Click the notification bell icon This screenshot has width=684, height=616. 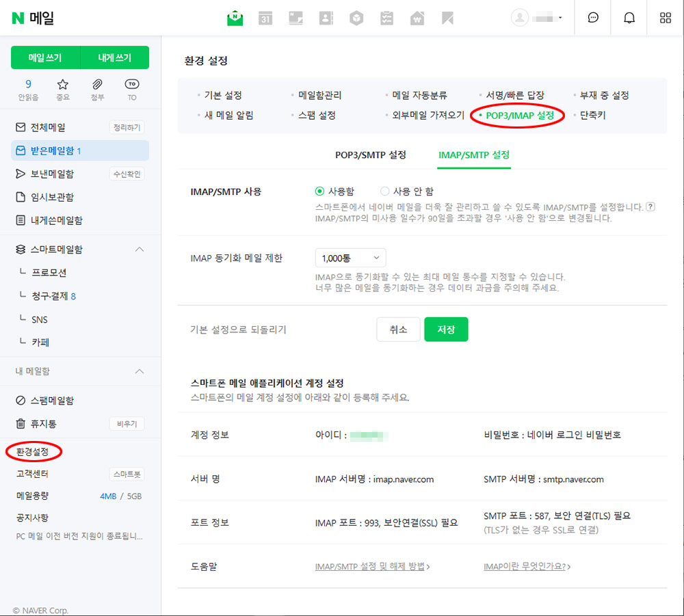[x=629, y=18]
